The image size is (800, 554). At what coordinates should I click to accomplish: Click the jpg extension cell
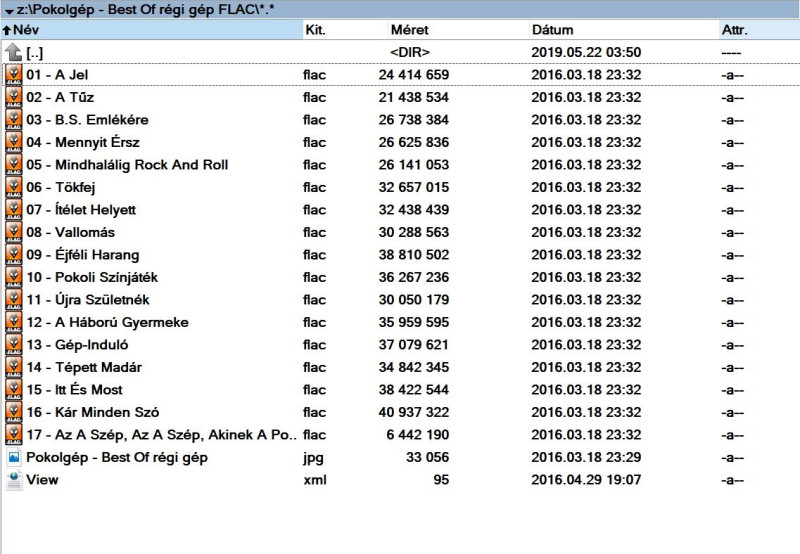(313, 458)
